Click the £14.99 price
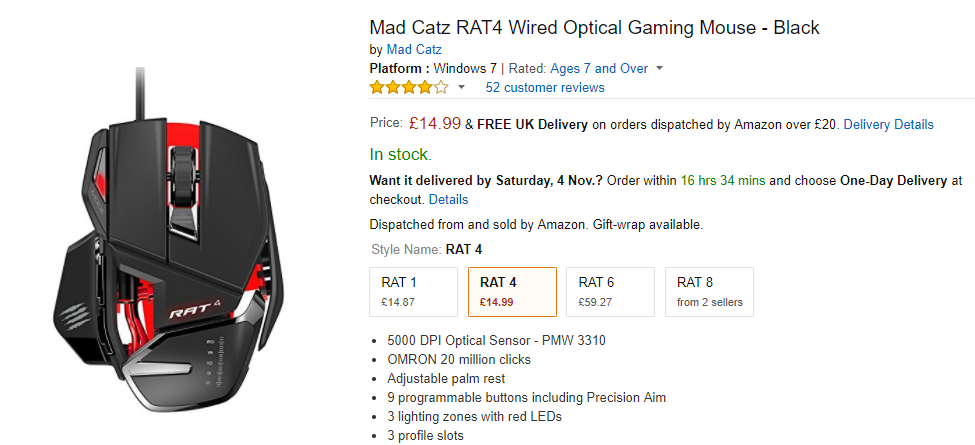This screenshot has width=975, height=445. click(x=435, y=124)
